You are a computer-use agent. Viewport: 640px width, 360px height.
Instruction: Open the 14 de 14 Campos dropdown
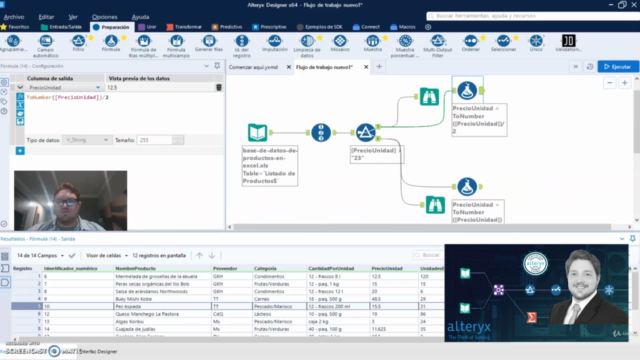pyautogui.click(x=40, y=256)
